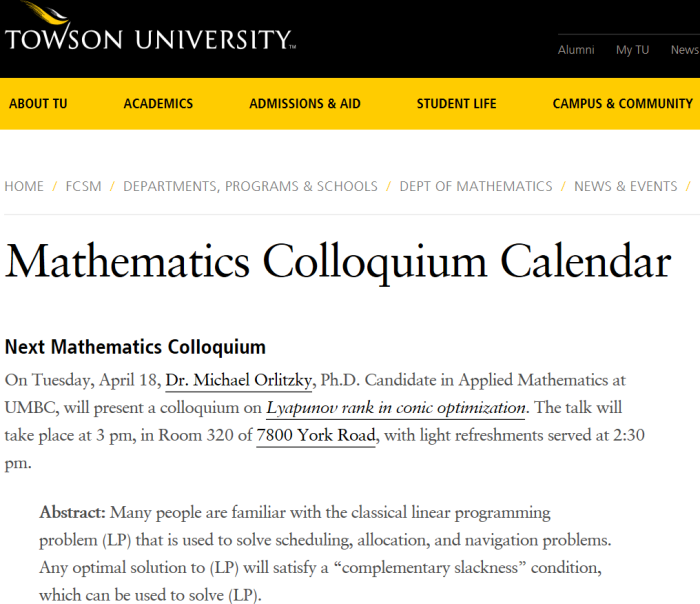Open Lyapunov rank in conic optimization link
700x604 pixels.
click(396, 408)
